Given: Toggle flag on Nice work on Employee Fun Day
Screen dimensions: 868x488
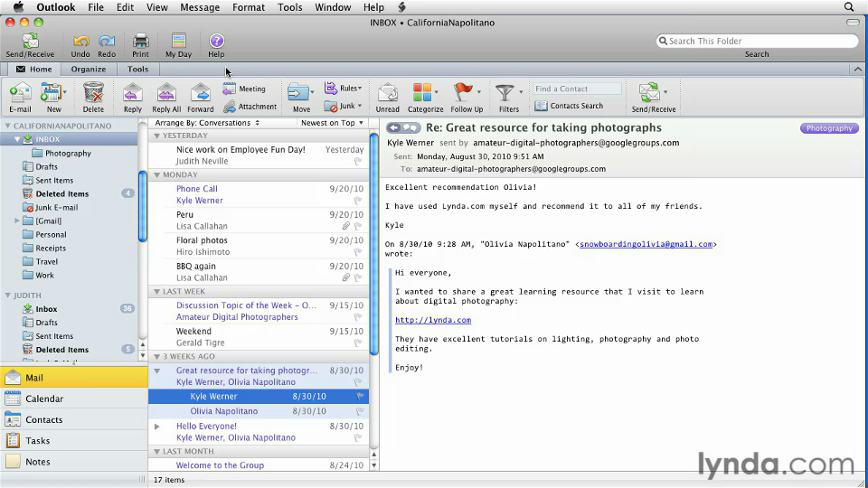Looking at the screenshot, I should (x=358, y=161).
